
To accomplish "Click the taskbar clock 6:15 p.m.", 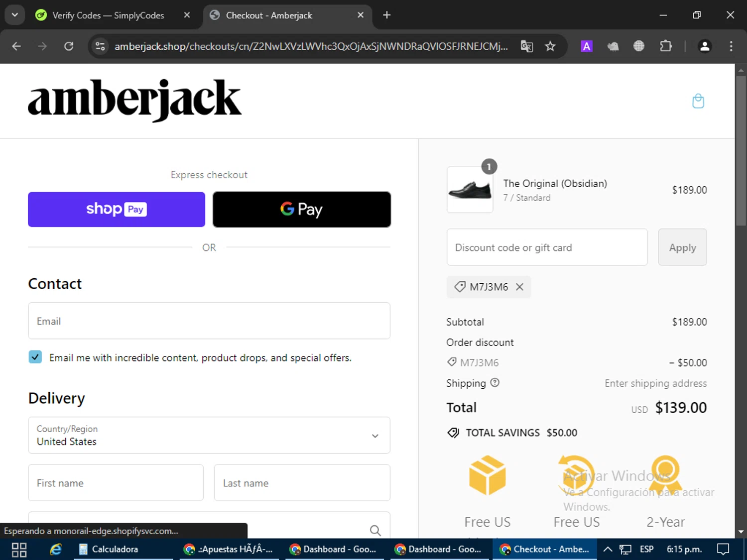I will tap(684, 550).
